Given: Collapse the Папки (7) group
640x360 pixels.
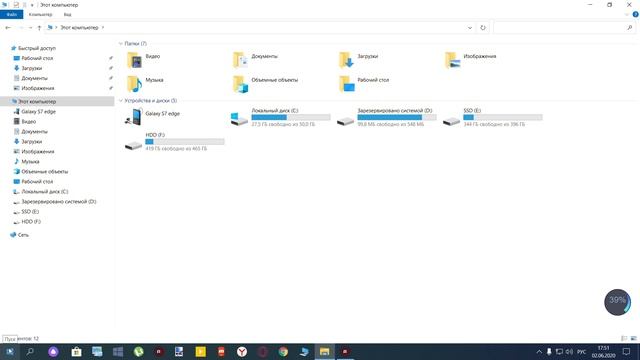Looking at the screenshot, I should coord(120,43).
